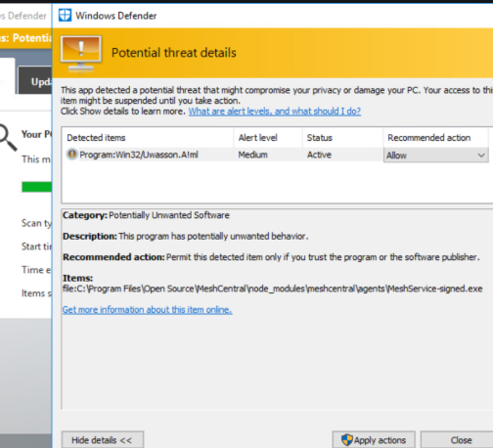The width and height of the screenshot is (493, 448).
Task: Click the warning monitor icon in yellow banner
Action: coord(81,53)
